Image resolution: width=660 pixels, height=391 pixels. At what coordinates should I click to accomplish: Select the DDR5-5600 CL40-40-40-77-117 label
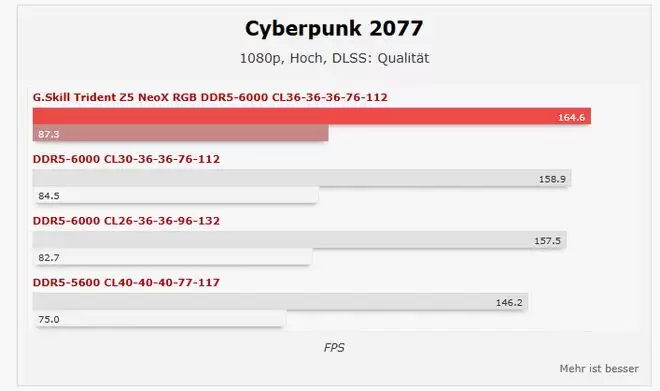[x=126, y=282]
